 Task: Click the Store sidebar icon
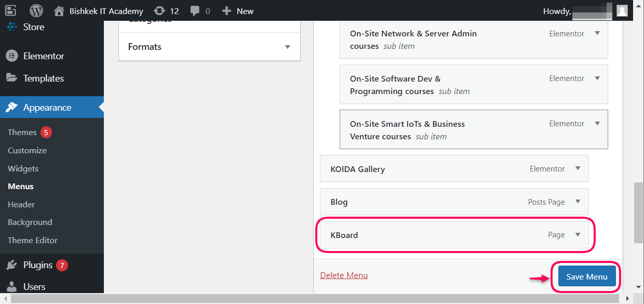tap(12, 27)
